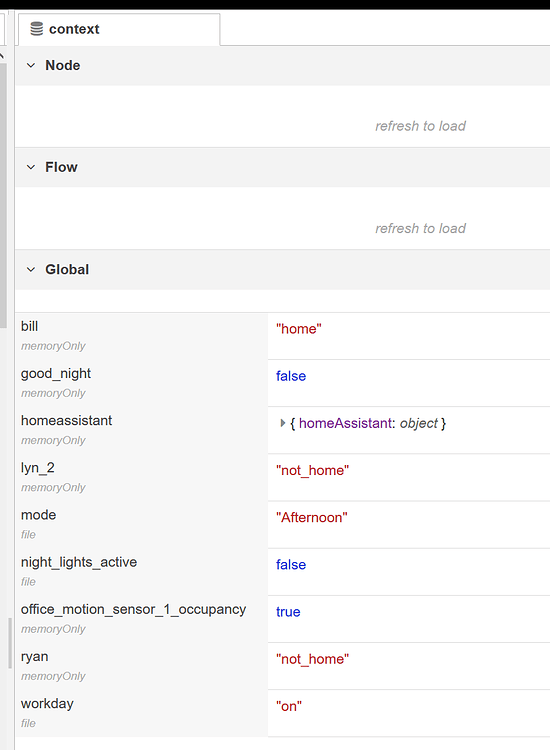
Task: Select the good_night variable name
Action: [55, 373]
